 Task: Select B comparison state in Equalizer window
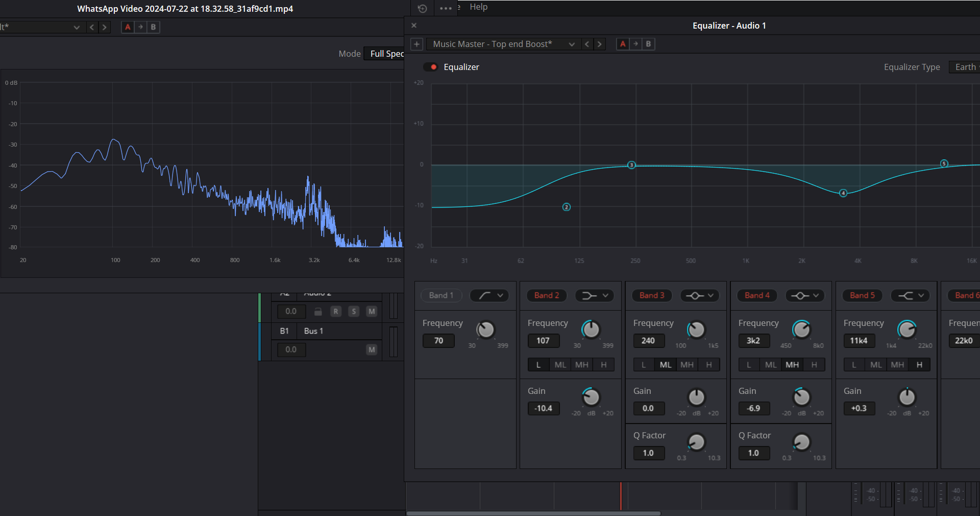coord(648,44)
